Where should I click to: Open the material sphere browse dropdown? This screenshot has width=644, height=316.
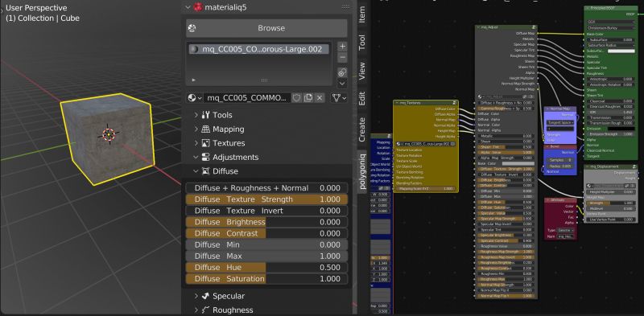[194, 98]
